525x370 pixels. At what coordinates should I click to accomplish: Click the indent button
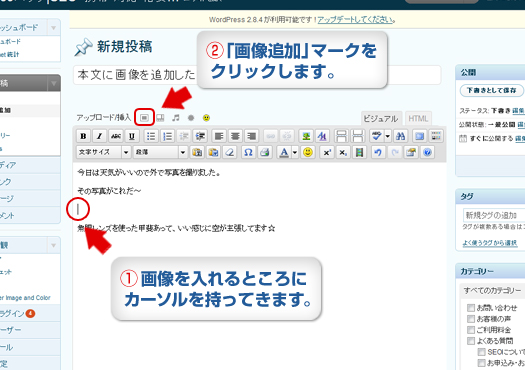pos(200,136)
